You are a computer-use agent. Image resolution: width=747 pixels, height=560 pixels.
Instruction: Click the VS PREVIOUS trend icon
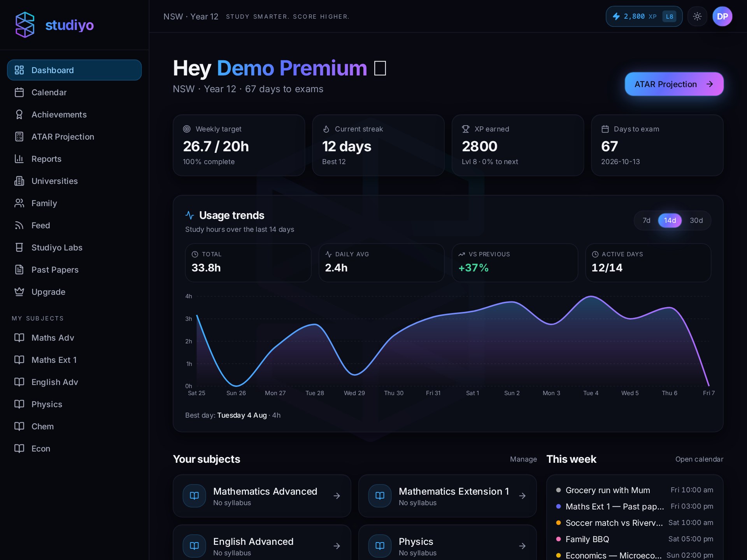461,254
